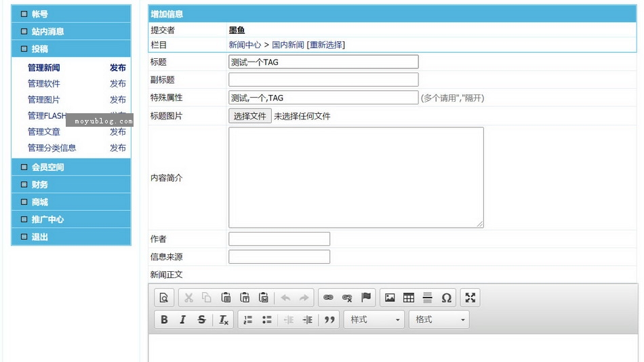
Task: Insert special character with Omega icon
Action: [446, 298]
